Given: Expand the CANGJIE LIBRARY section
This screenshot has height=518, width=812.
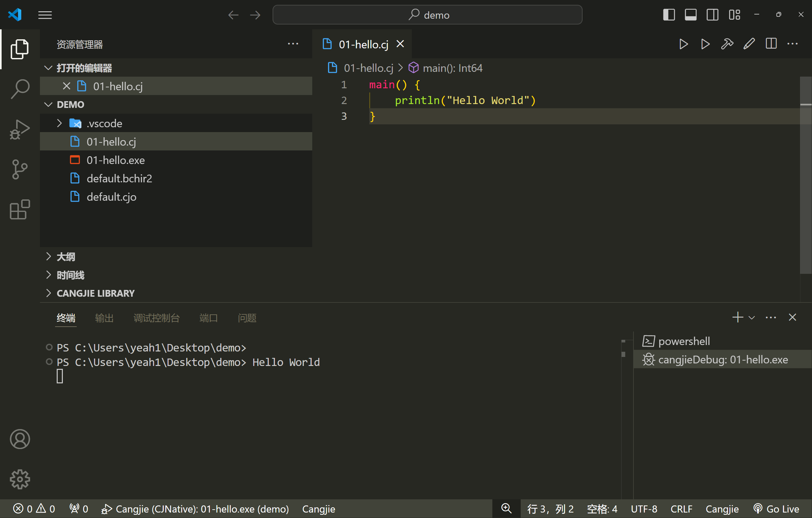Looking at the screenshot, I should tap(95, 293).
